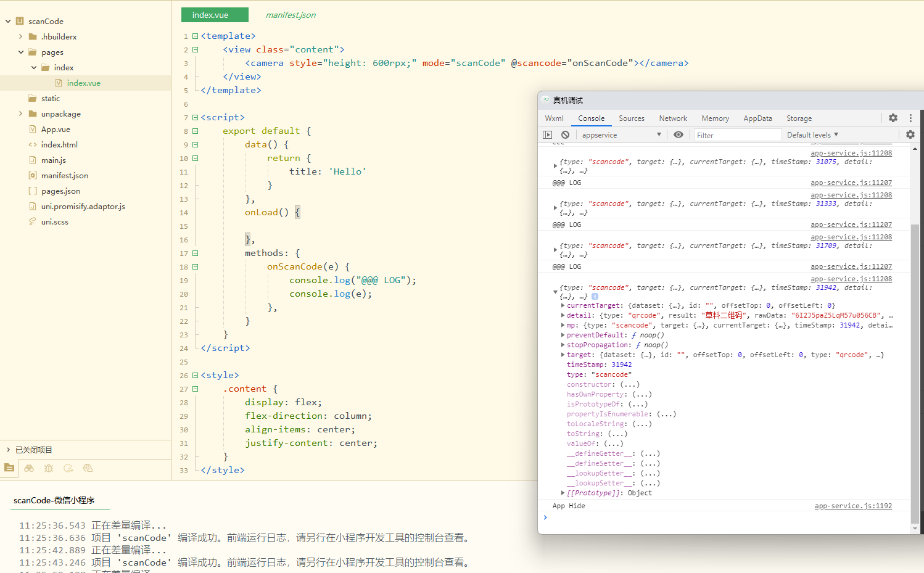Open the Memory tab in debugger
Viewport: 924px width, 573px height.
(x=715, y=118)
